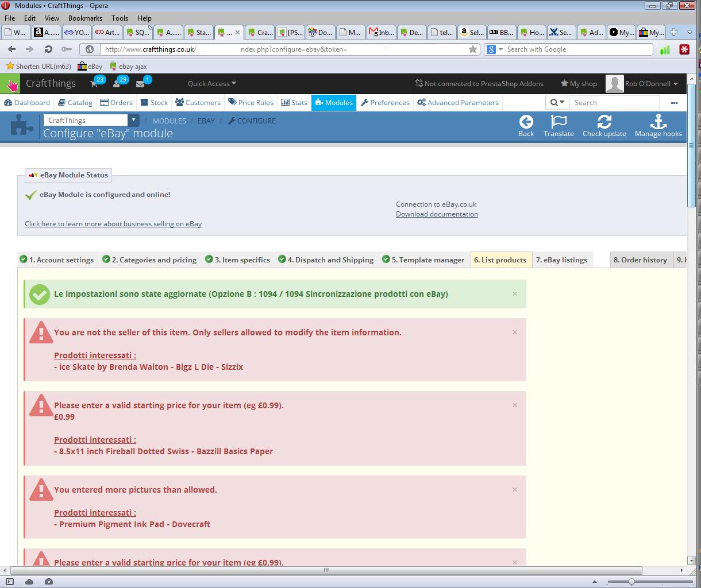Click 'learn more about business selling on eBay' link
This screenshot has width=701, height=588.
click(x=113, y=224)
